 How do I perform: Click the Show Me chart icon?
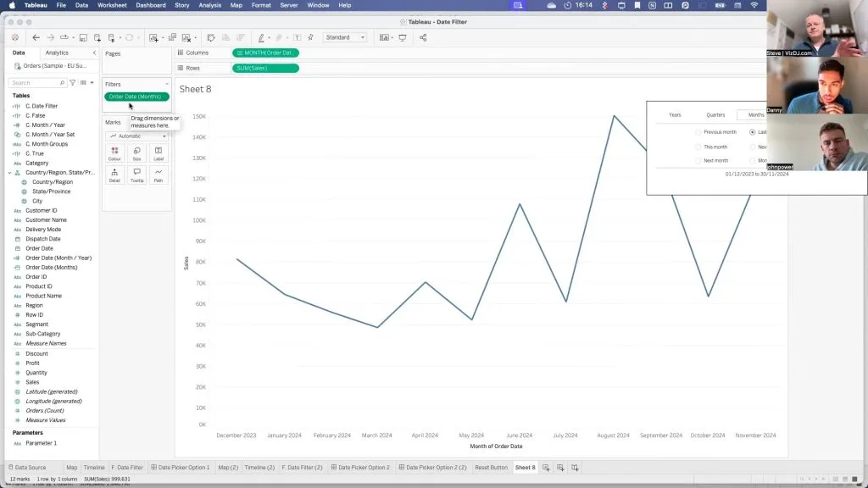pos(384,37)
